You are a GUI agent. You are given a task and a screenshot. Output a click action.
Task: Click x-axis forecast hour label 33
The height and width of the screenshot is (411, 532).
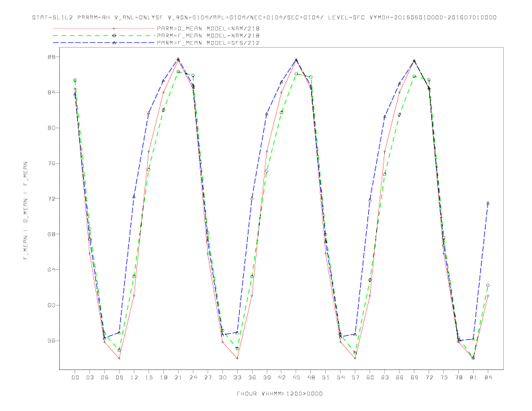click(237, 377)
